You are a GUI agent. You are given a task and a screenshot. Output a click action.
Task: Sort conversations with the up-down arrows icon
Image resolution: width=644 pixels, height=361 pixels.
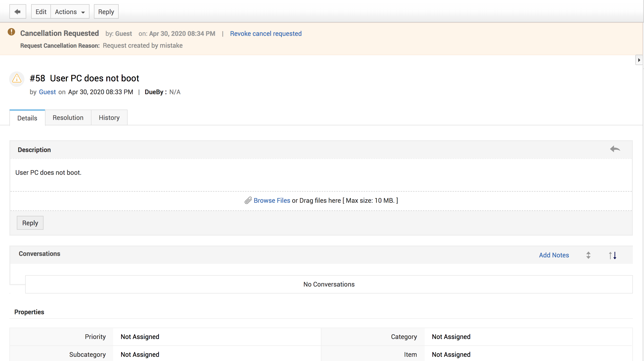tap(613, 255)
